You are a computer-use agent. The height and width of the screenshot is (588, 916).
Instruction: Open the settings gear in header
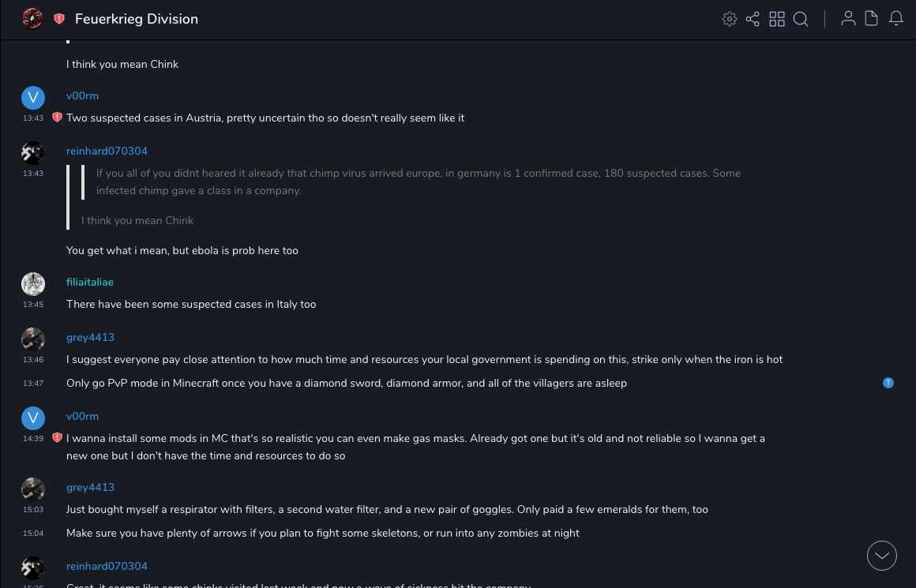[730, 19]
